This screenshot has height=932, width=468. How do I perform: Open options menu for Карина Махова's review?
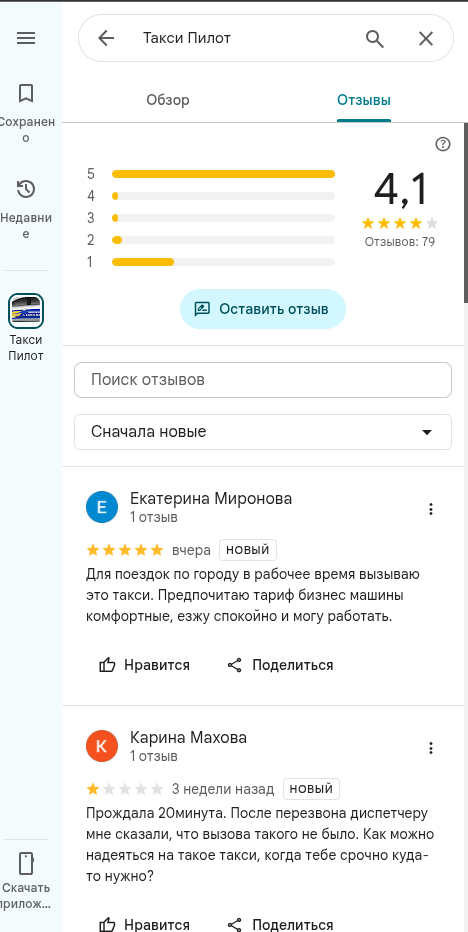431,748
